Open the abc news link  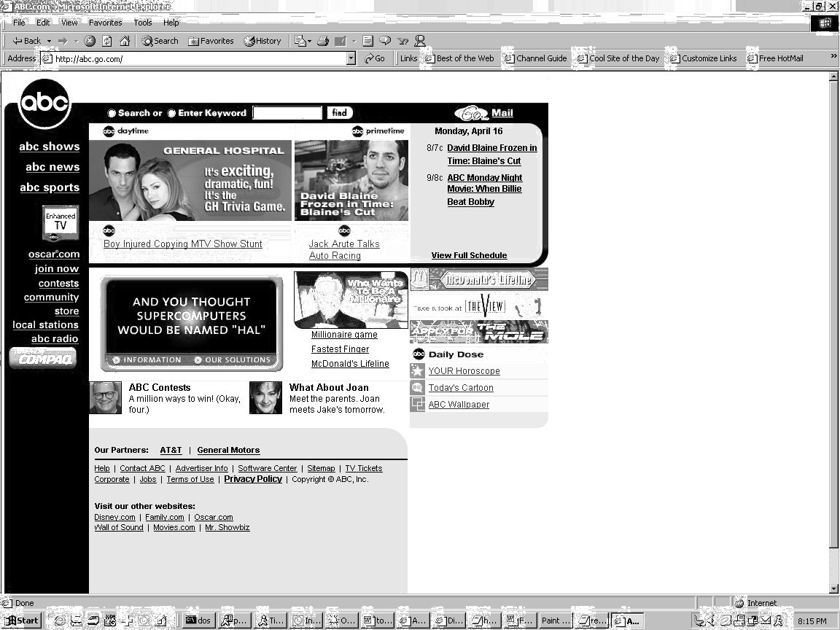pyautogui.click(x=52, y=166)
